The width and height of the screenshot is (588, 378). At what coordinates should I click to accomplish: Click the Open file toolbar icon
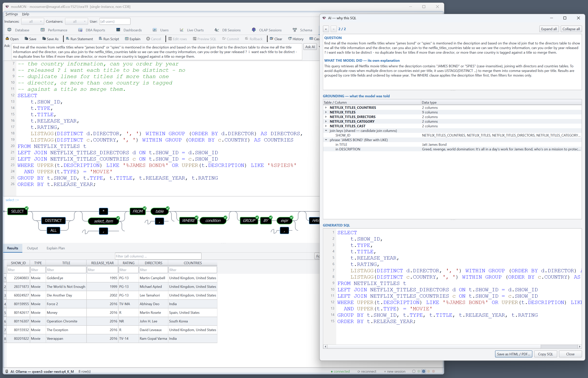[7, 39]
